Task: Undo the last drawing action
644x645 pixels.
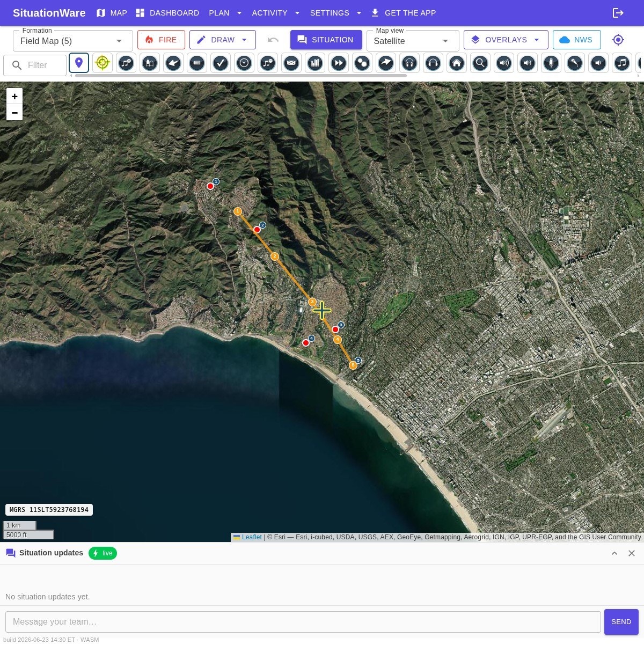Action: coord(273,40)
